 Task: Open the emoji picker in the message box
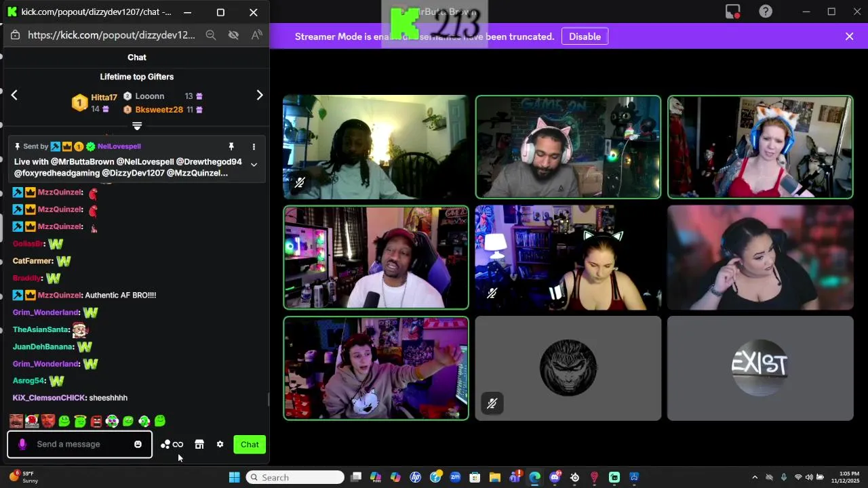138,445
